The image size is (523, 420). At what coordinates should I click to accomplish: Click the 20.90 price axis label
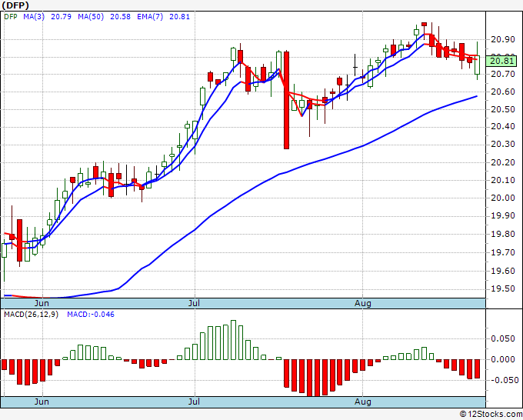point(503,39)
